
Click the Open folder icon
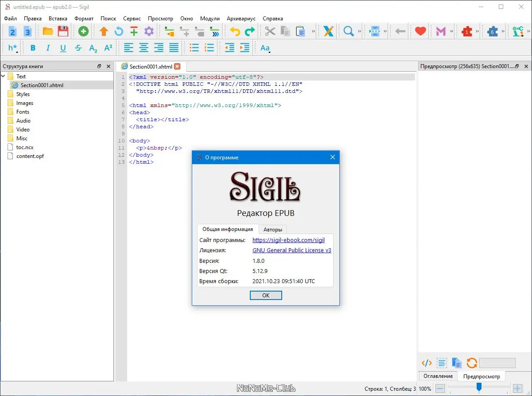pos(48,31)
